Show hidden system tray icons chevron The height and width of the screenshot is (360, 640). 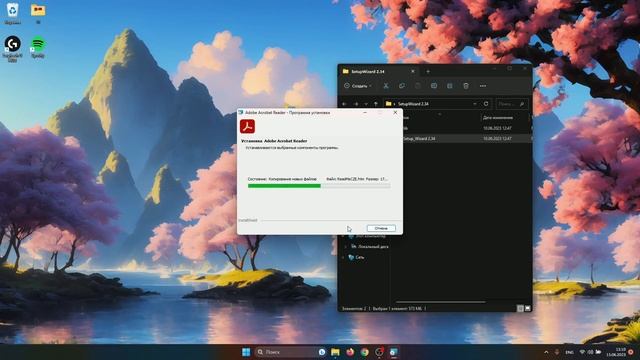[546, 352]
